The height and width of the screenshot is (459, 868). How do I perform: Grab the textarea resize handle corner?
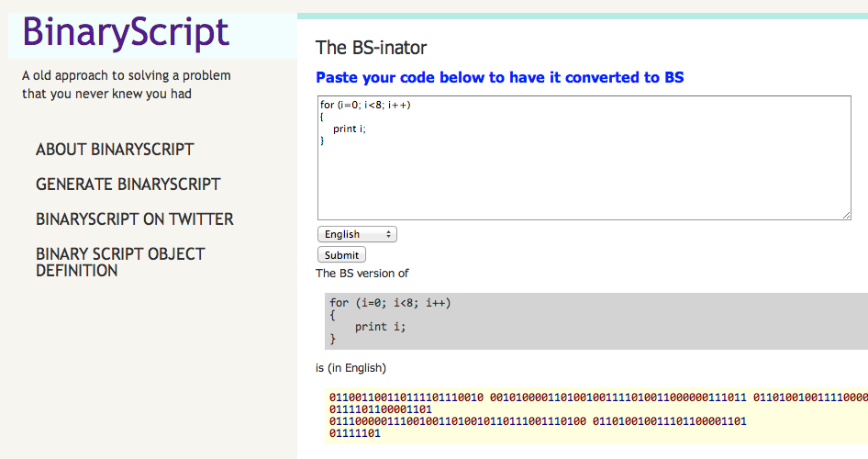click(x=846, y=215)
